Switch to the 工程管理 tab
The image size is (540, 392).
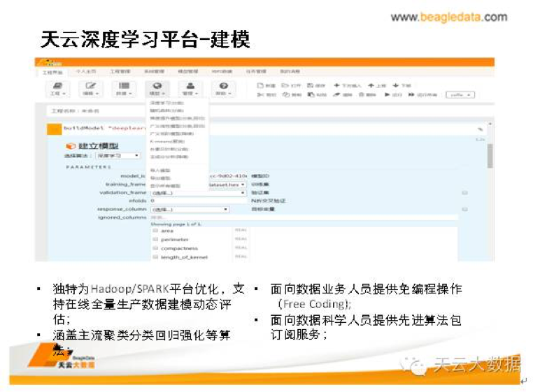point(120,71)
